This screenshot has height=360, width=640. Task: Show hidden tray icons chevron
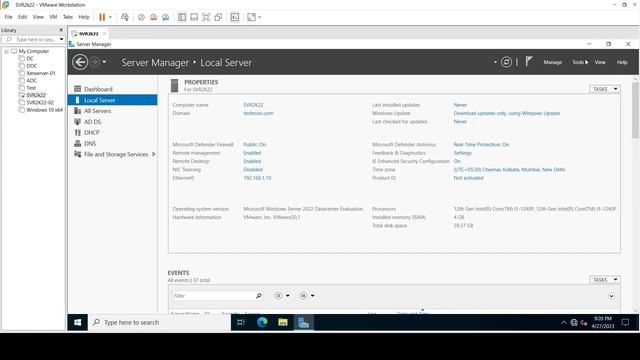pyautogui.click(x=564, y=322)
